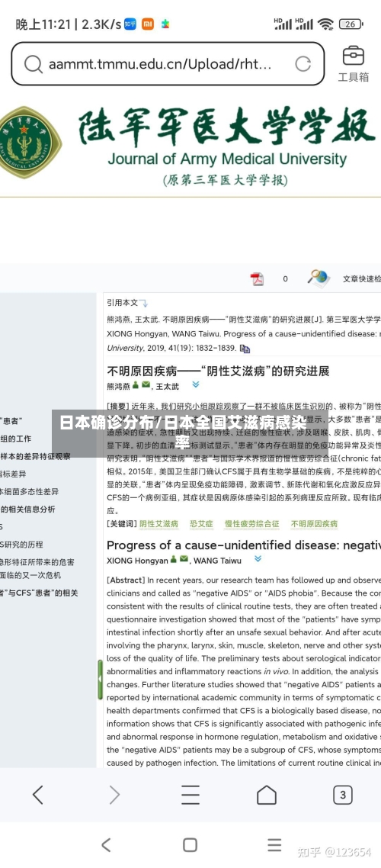Open keyword link 慢性疲劳综合征
This screenshot has height=868, width=381.
(251, 524)
